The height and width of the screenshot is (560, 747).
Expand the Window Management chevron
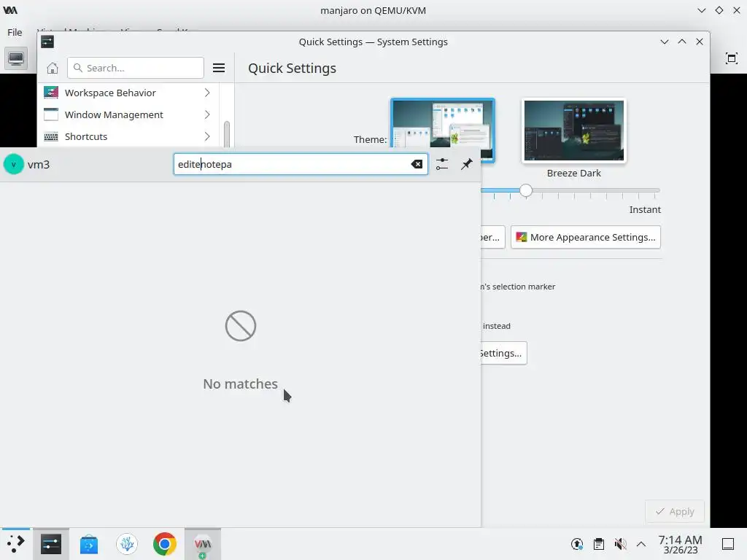[207, 114]
